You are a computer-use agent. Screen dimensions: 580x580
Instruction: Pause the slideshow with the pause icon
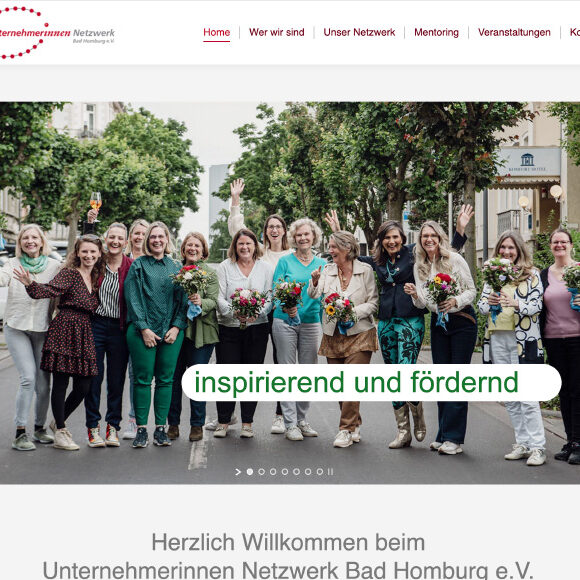point(330,472)
